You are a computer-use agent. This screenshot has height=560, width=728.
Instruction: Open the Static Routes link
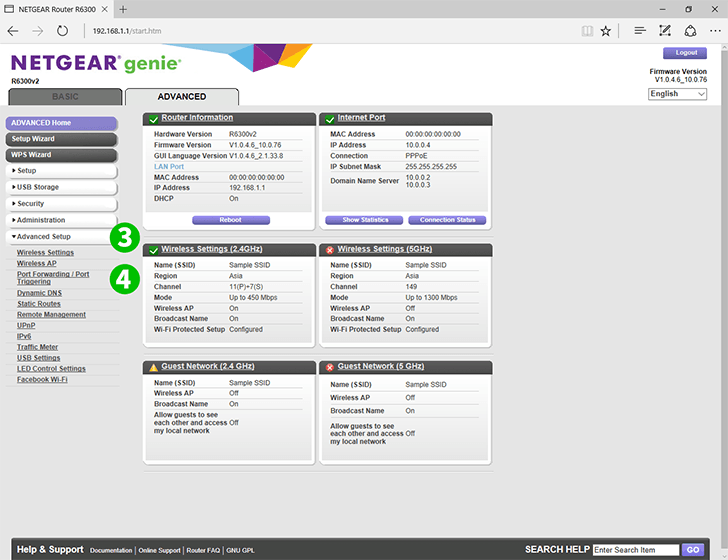point(39,304)
